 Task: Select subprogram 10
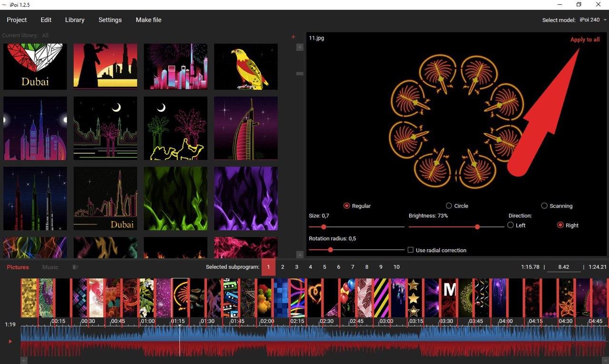[396, 267]
